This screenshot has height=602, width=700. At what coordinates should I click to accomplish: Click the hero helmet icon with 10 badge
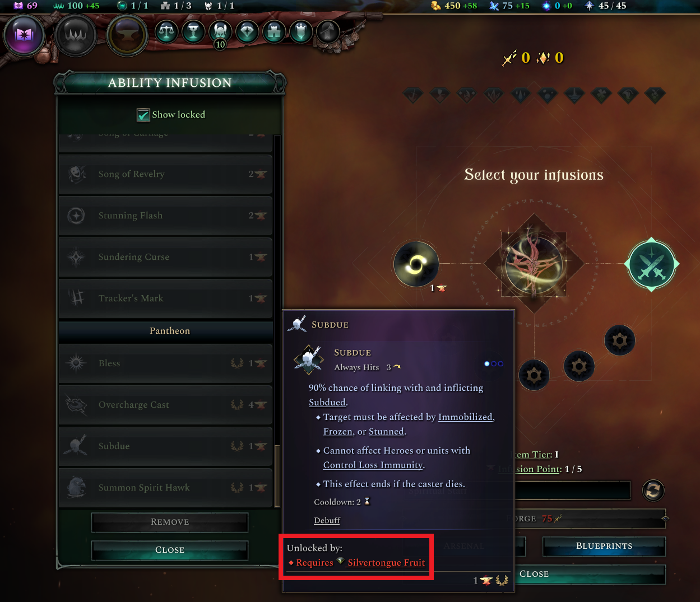point(220,32)
